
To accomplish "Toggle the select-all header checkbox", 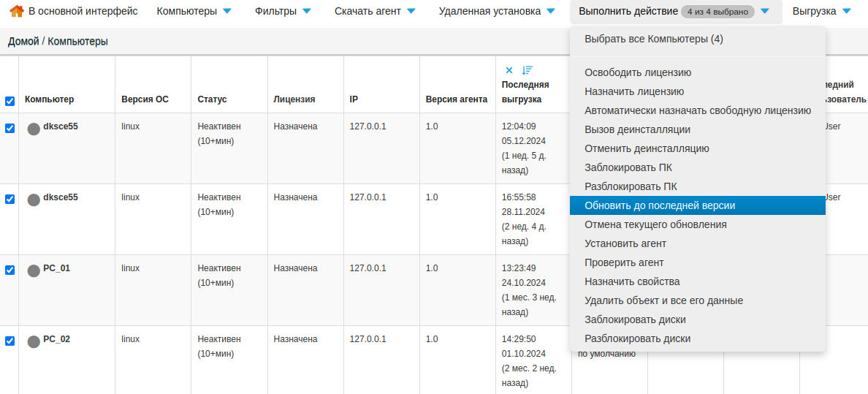I will click(9, 101).
